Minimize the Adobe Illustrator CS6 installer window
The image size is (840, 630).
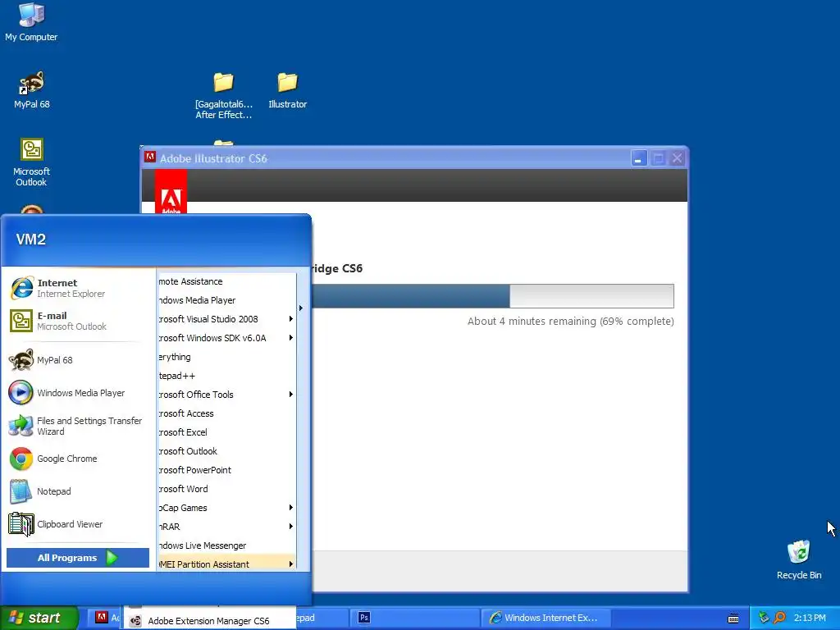(x=639, y=158)
